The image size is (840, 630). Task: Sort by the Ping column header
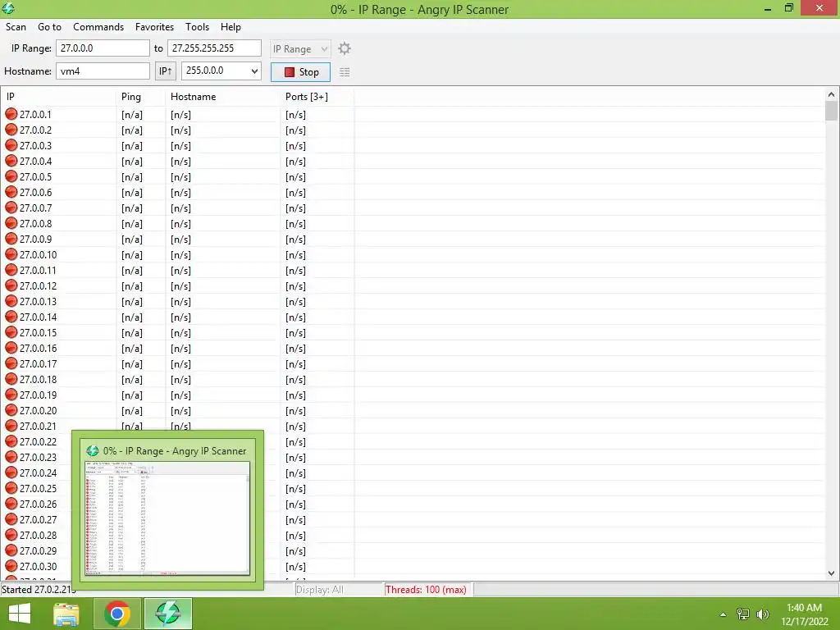pyautogui.click(x=140, y=97)
